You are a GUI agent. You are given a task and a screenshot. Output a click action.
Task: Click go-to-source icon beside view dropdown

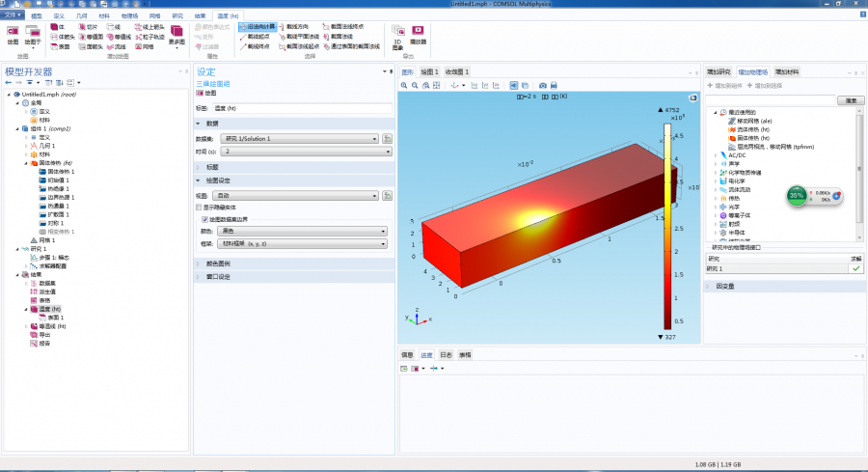pyautogui.click(x=388, y=196)
